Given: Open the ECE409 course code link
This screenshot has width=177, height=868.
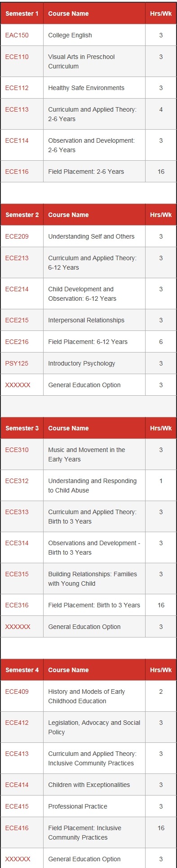Looking at the screenshot, I should [17, 692].
